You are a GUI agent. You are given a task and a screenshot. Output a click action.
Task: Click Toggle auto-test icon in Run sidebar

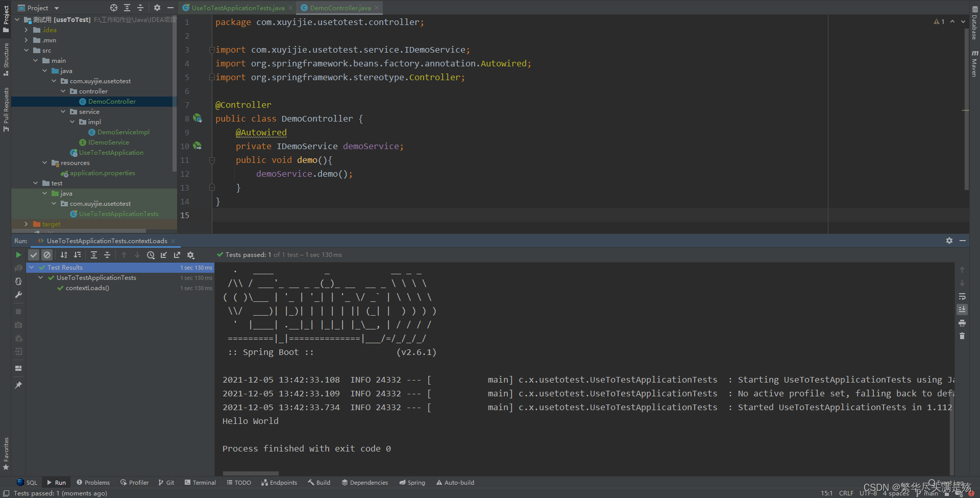point(18,281)
